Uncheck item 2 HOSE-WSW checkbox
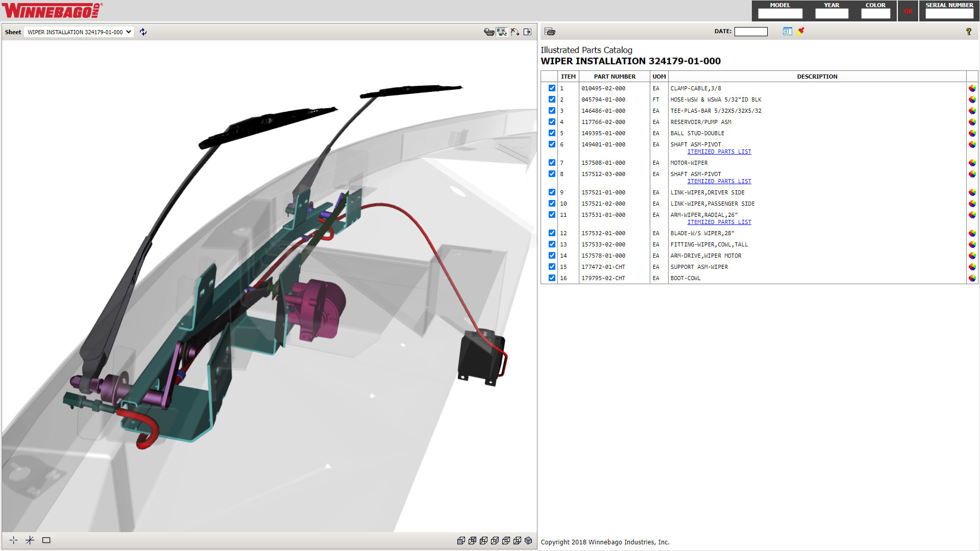 coord(552,99)
